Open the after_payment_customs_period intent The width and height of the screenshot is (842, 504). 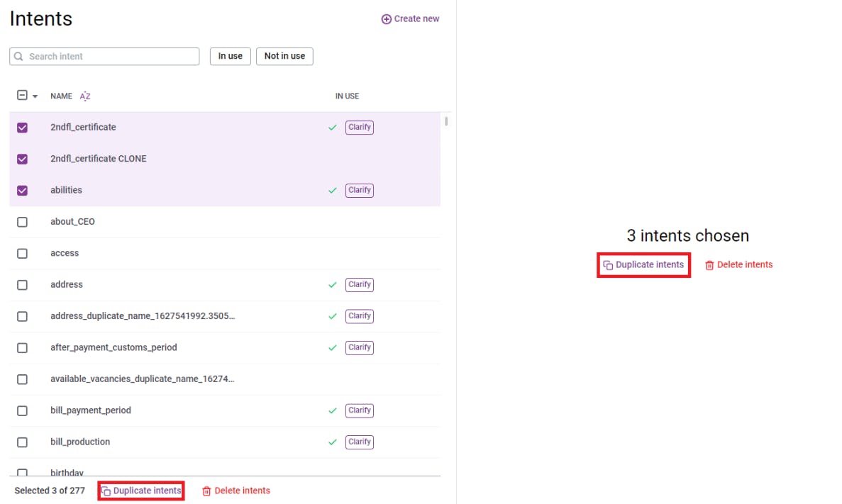113,347
